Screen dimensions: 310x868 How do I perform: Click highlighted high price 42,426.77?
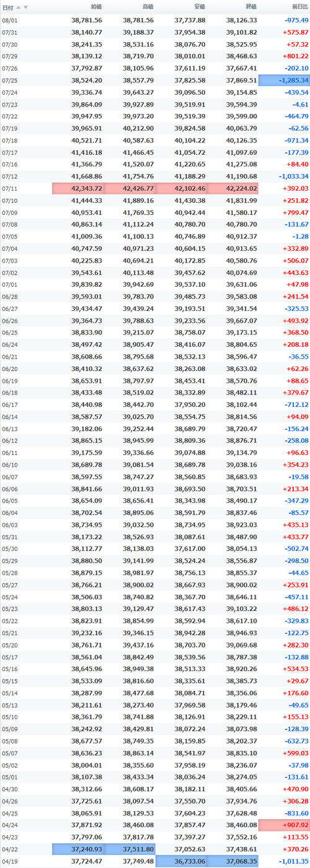coord(129,189)
